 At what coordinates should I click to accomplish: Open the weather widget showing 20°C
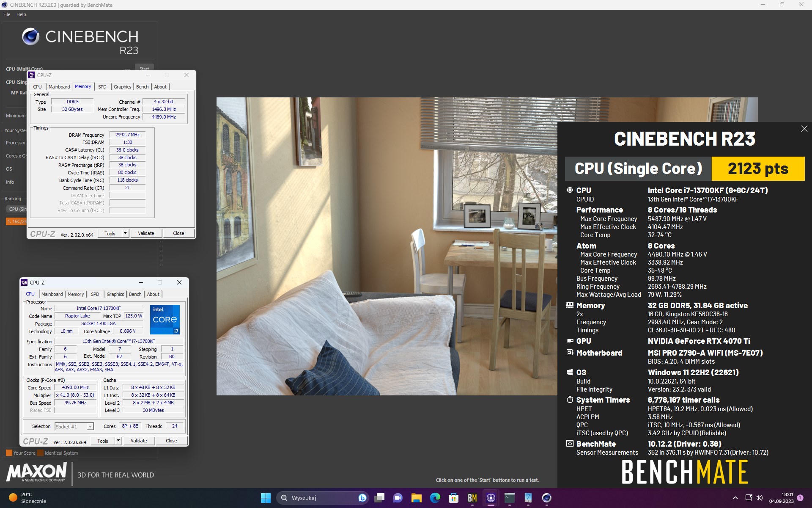28,498
